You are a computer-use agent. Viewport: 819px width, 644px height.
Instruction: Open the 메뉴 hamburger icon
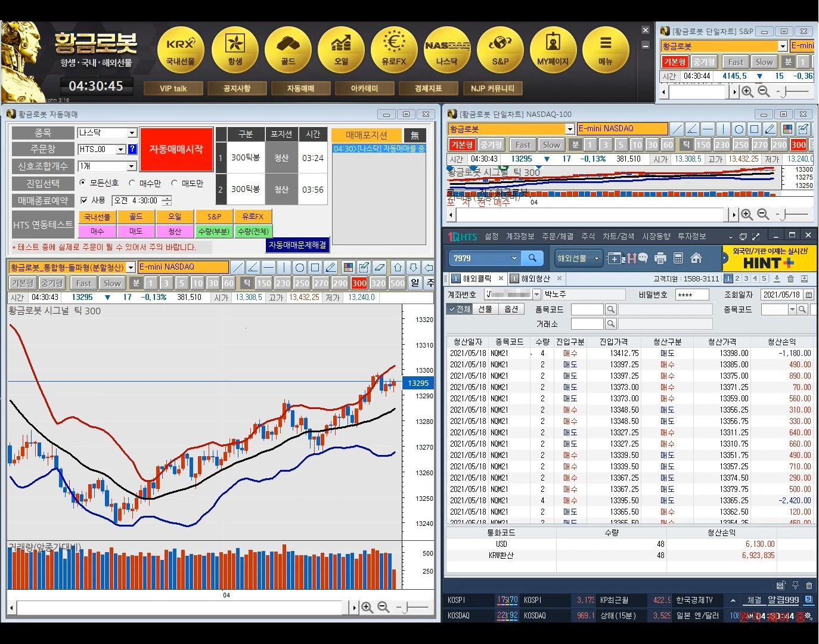click(x=606, y=50)
